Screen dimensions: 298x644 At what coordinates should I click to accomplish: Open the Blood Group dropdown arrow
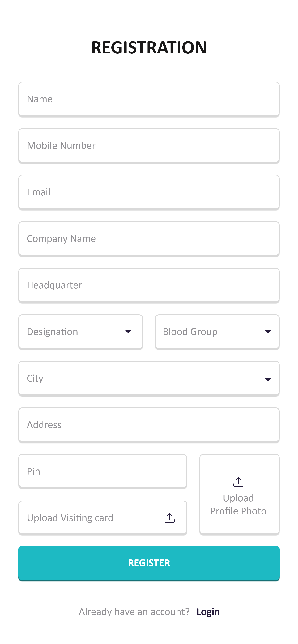tap(268, 332)
